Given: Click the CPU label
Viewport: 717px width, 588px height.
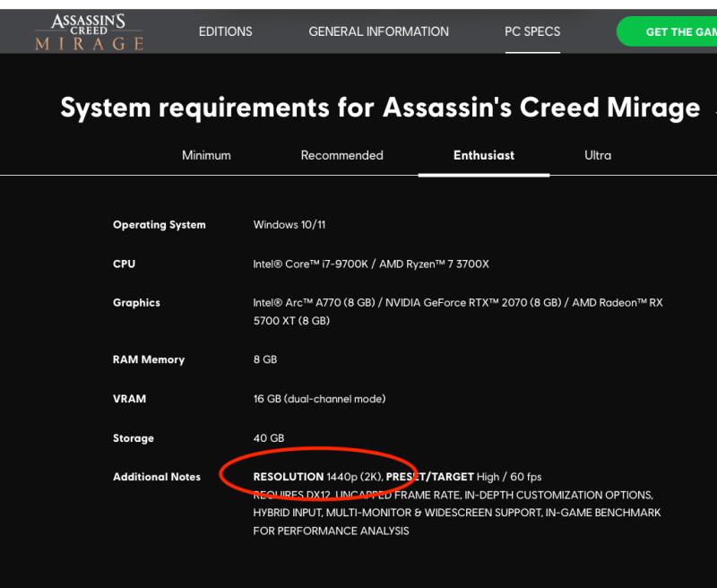Looking at the screenshot, I should [x=124, y=264].
